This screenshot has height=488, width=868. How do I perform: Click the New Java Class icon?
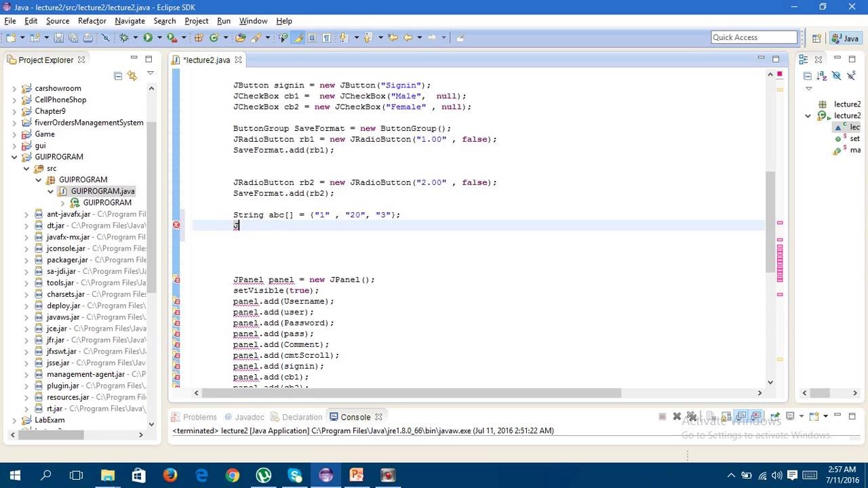(214, 37)
